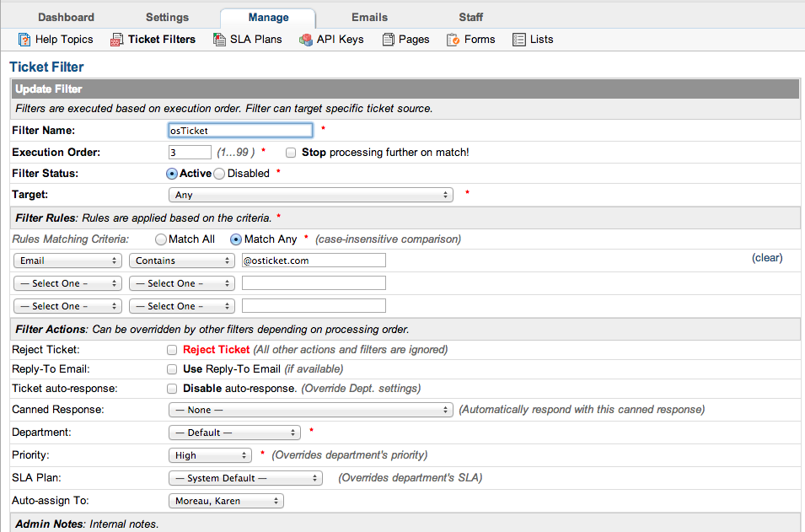Go to the Emails tab
This screenshot has width=805, height=532.
pyautogui.click(x=370, y=17)
